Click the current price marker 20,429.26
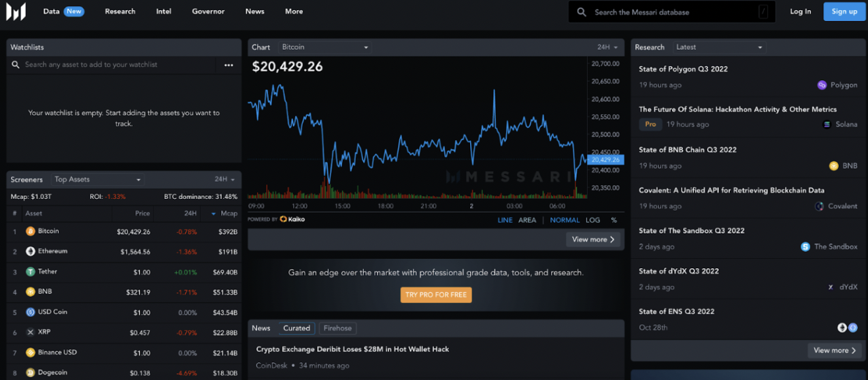 click(605, 160)
